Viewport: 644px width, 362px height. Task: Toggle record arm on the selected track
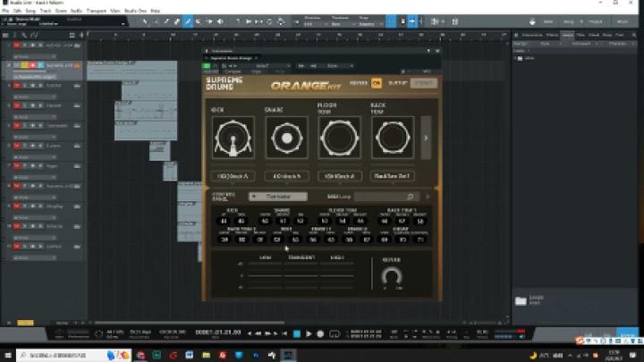pyautogui.click(x=32, y=65)
